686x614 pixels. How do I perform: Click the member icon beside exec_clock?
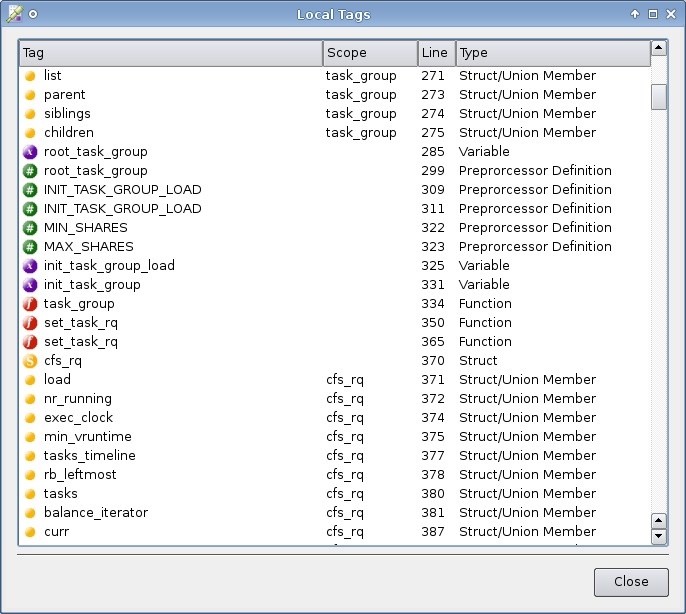[x=30, y=418]
